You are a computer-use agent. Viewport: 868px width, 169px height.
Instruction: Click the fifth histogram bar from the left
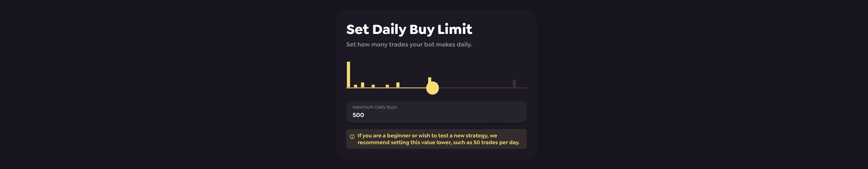387,86
